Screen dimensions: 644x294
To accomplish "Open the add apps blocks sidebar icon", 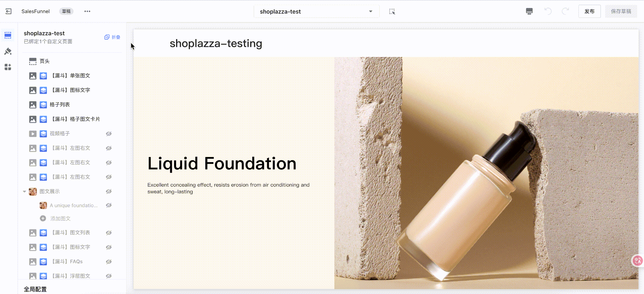I will click(8, 67).
